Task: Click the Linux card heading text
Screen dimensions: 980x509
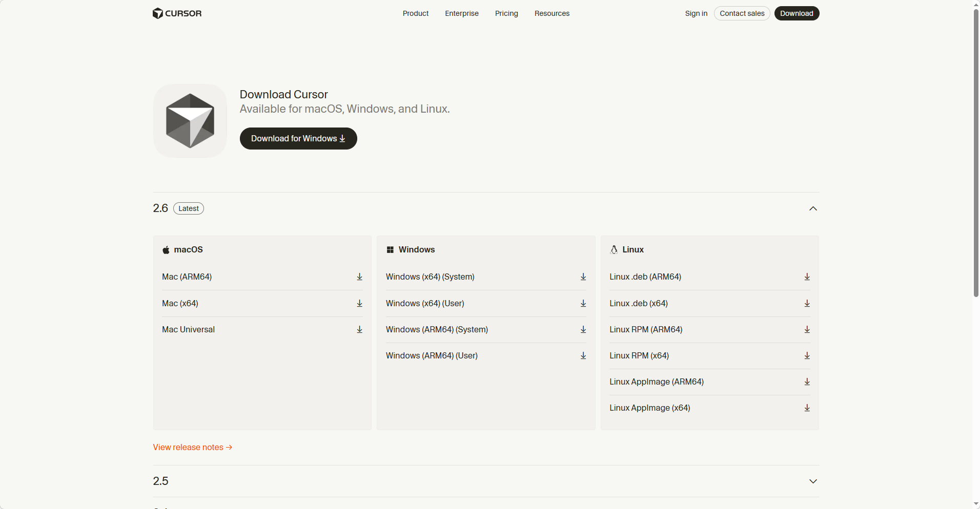Action: click(633, 250)
